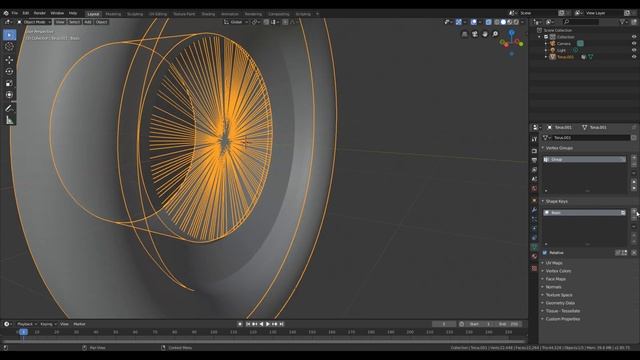Select the Select Box tool
The height and width of the screenshot is (360, 640).
pos(9,35)
